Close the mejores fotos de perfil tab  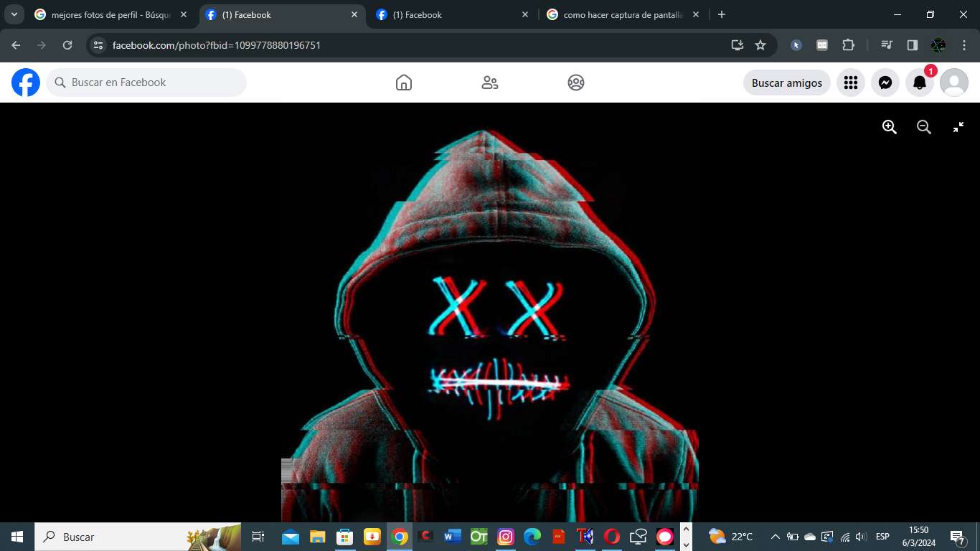184,14
